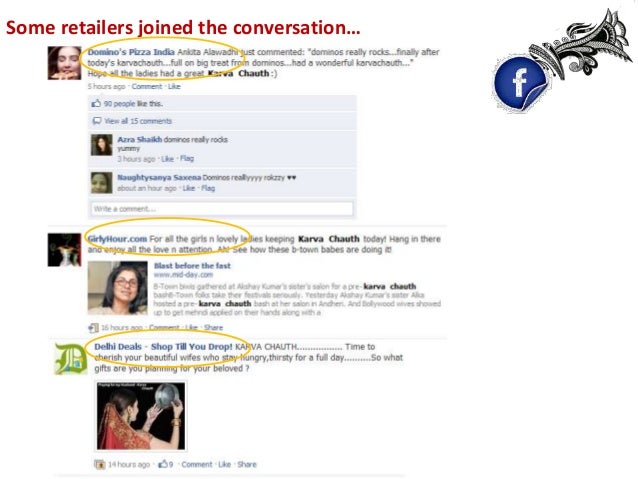Click GirlyHour.com avatar image
This screenshot has width=638, height=479.
(64, 250)
